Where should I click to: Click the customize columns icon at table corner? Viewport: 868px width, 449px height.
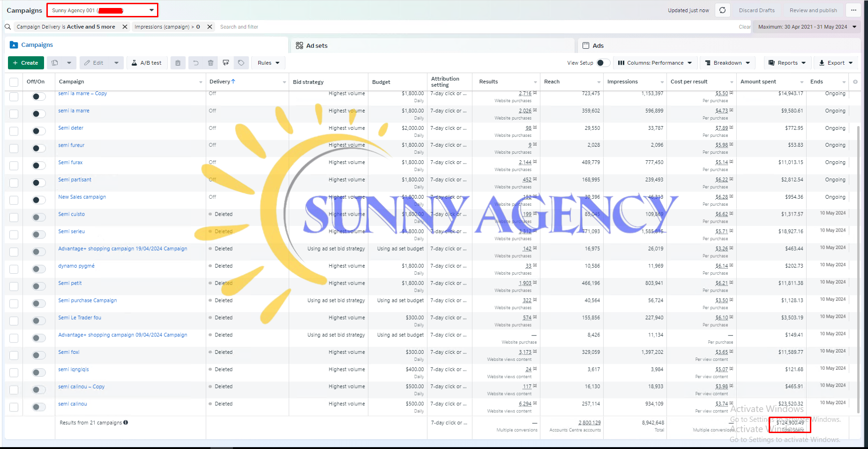pyautogui.click(x=855, y=82)
